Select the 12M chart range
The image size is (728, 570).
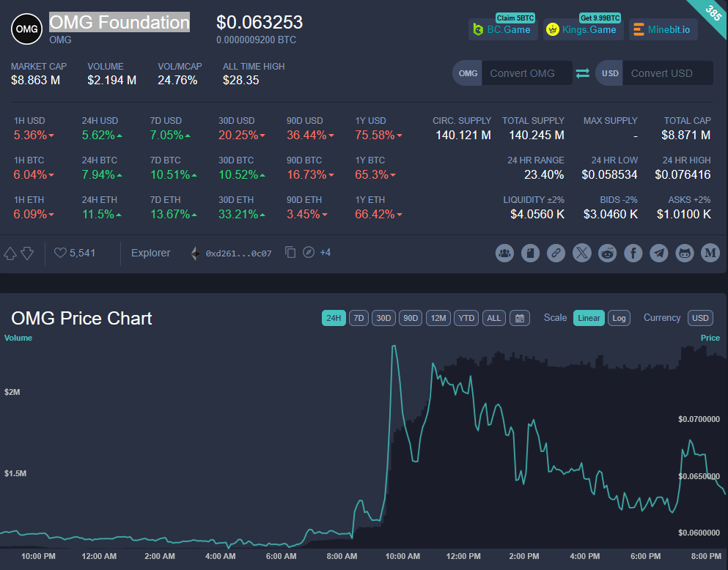click(x=438, y=318)
